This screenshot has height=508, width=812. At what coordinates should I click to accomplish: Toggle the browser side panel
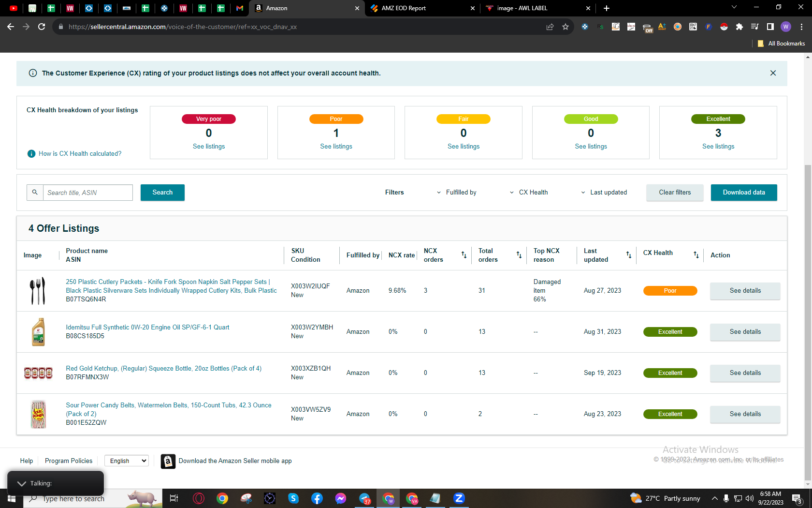[x=770, y=27]
